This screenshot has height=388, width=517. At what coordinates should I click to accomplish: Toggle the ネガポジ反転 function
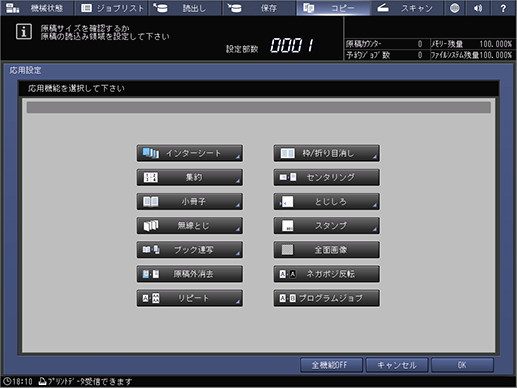[x=327, y=274]
